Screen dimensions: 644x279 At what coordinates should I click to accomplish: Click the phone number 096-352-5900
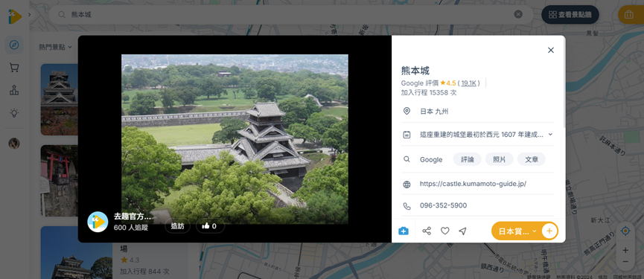(443, 205)
